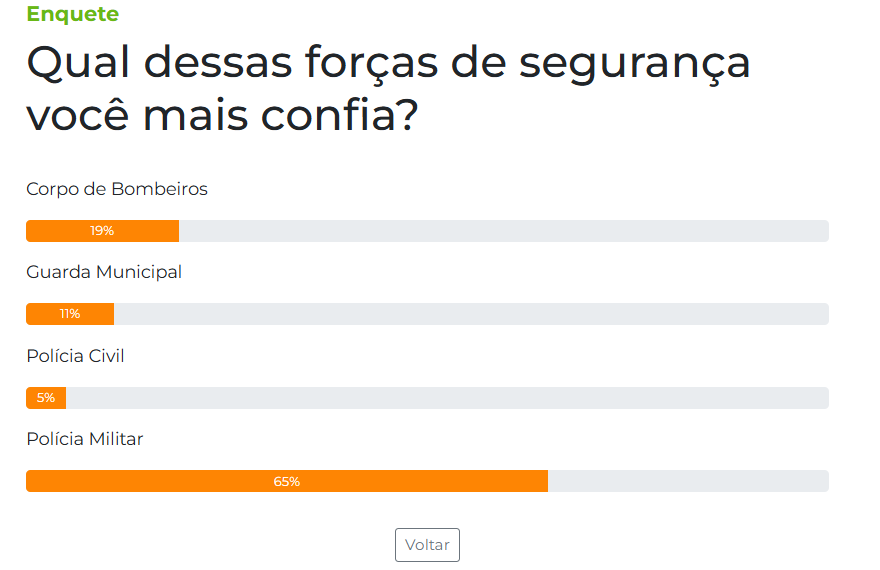880x570 pixels.
Task: Select the Polícia Militar option label
Action: coord(85,439)
